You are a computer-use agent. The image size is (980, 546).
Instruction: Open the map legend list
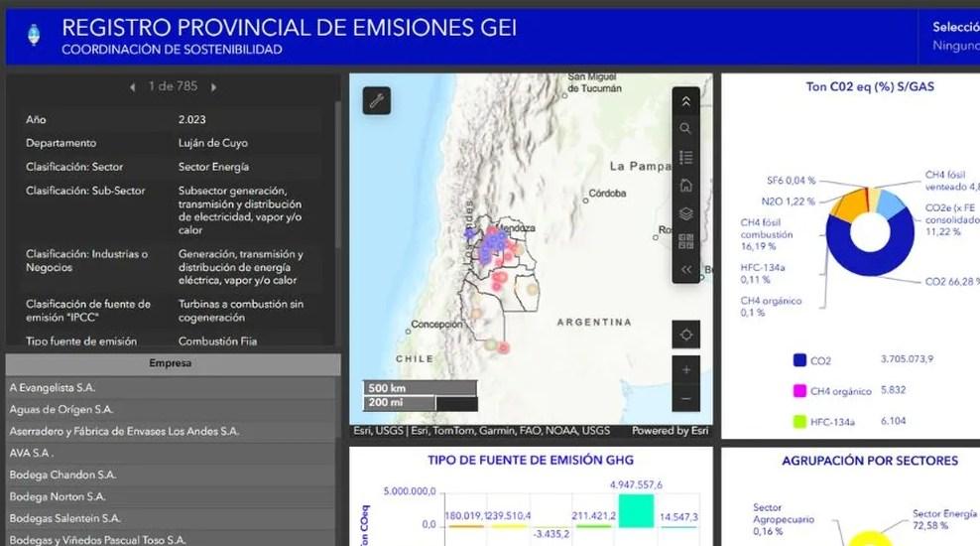(x=685, y=157)
